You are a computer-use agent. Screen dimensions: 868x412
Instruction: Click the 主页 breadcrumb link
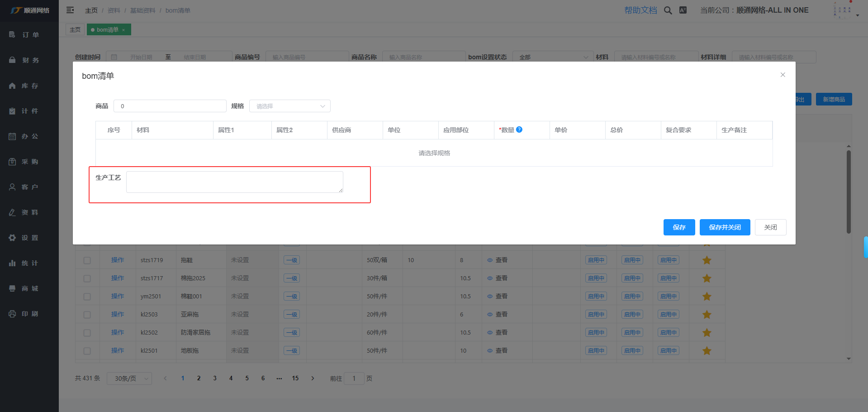click(91, 10)
